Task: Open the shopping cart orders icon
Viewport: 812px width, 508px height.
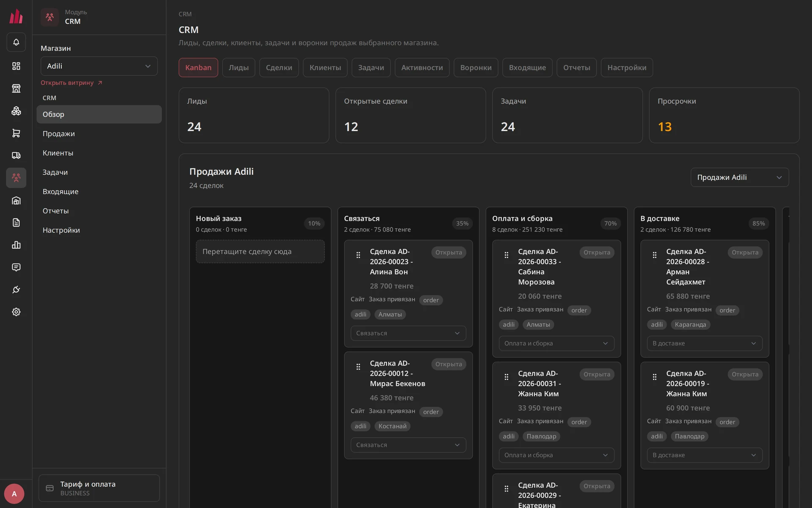Action: (16, 133)
